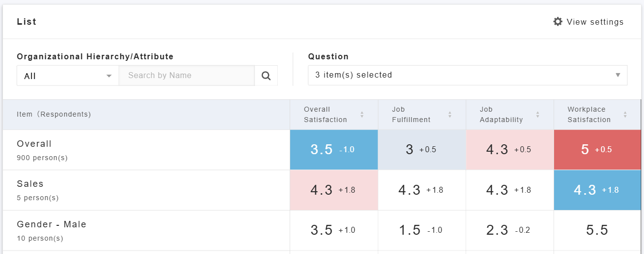
Task: Click red Workplace Satisfaction 5 cell
Action: point(597,150)
